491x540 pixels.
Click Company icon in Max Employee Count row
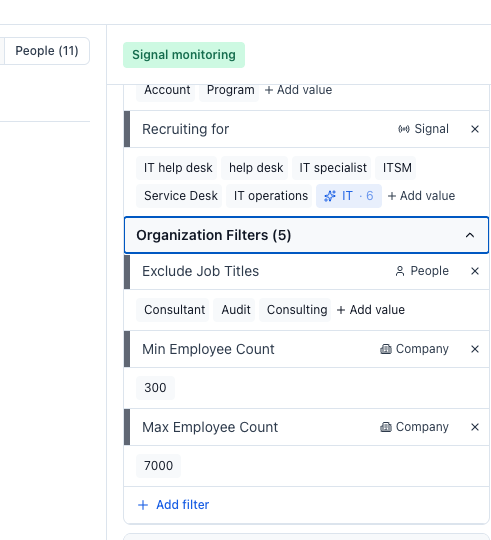coord(386,427)
